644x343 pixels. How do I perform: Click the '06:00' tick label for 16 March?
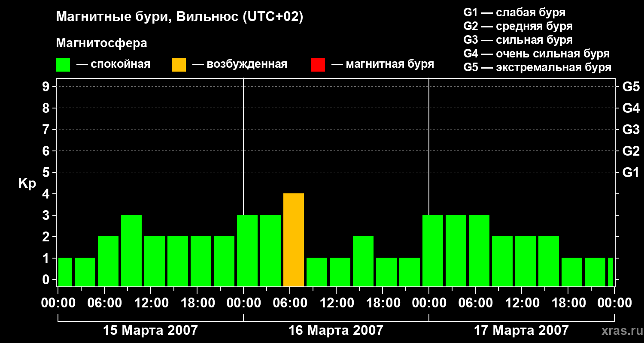tap(290, 303)
